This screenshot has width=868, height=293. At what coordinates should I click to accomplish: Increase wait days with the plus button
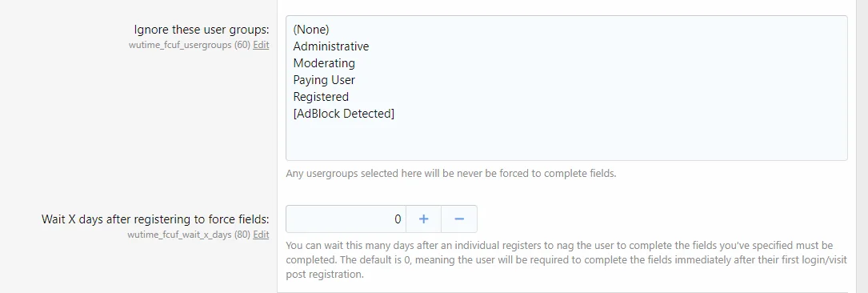click(423, 219)
